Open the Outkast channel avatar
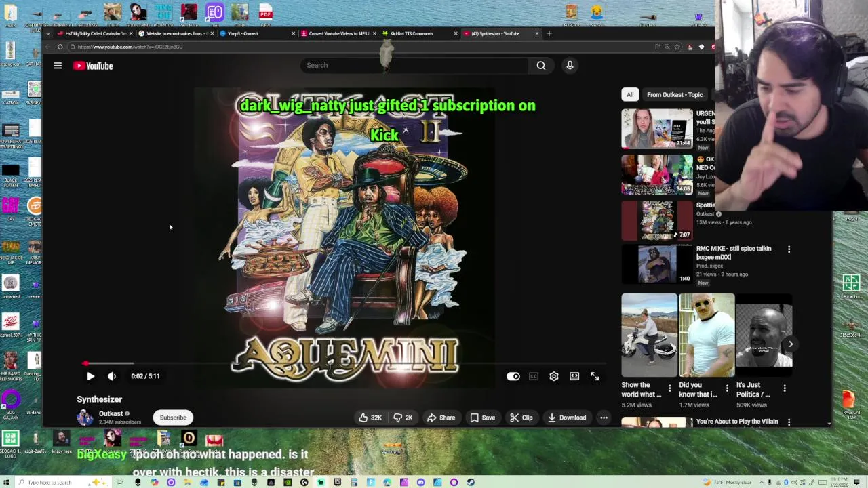 click(x=85, y=418)
